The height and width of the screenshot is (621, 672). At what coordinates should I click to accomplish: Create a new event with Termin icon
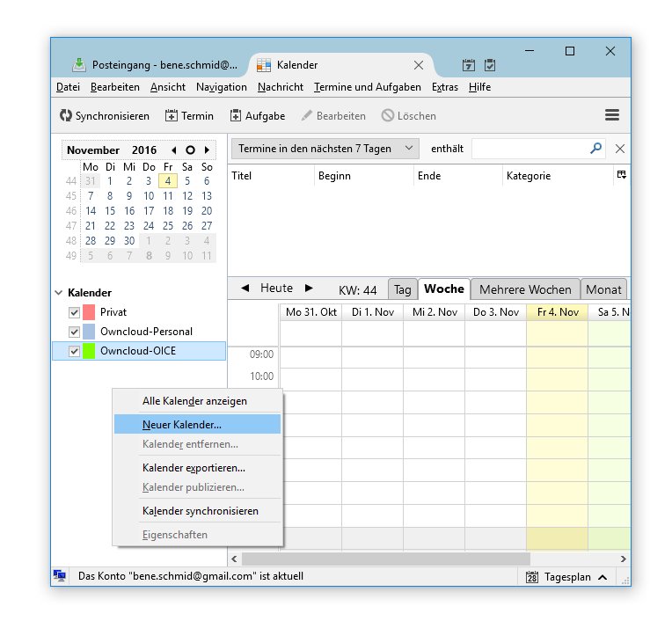point(171,116)
